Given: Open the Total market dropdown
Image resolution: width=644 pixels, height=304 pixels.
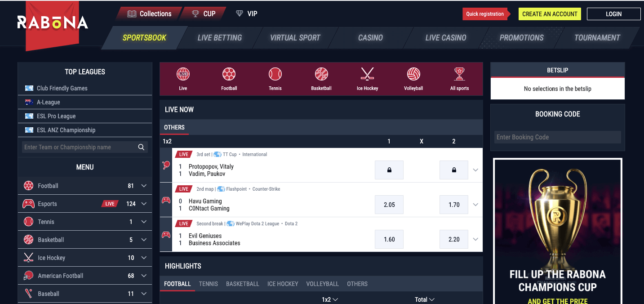Looking at the screenshot, I should tap(425, 300).
